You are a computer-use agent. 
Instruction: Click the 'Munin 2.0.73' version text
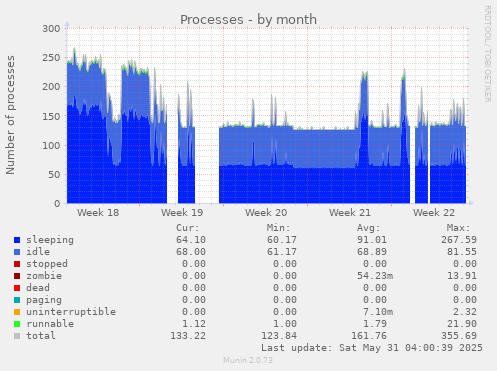[x=248, y=360]
